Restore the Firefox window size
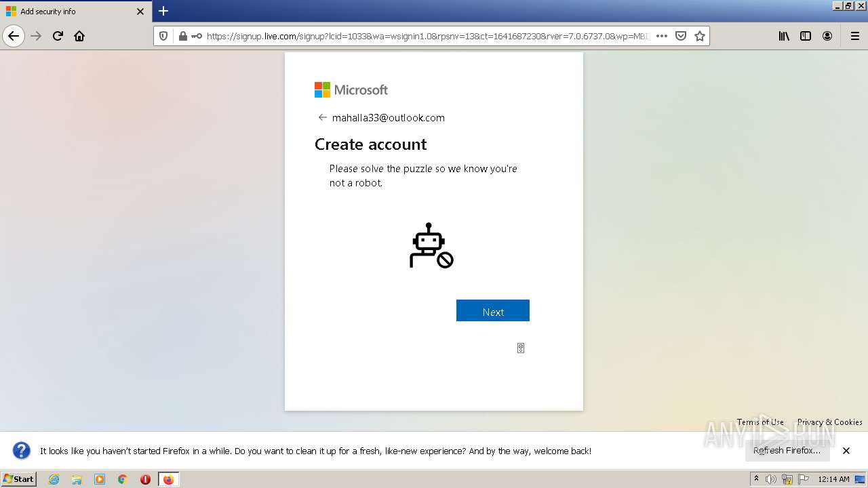This screenshot has width=868, height=488. pyautogui.click(x=848, y=5)
